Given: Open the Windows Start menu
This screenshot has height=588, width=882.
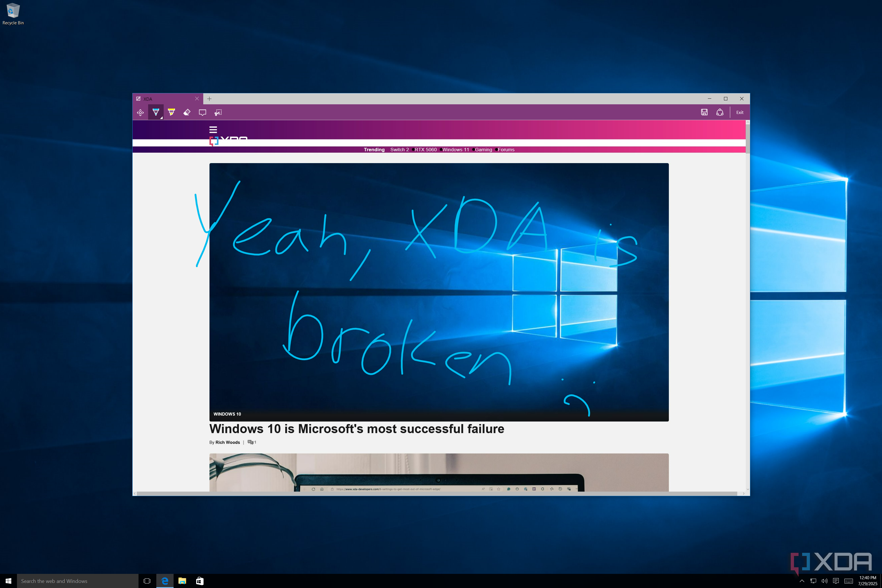Looking at the screenshot, I should [8, 581].
